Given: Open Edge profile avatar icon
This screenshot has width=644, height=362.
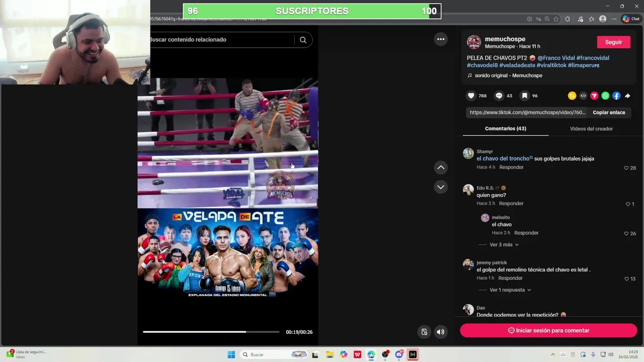Looking at the screenshot, I should (603, 19).
